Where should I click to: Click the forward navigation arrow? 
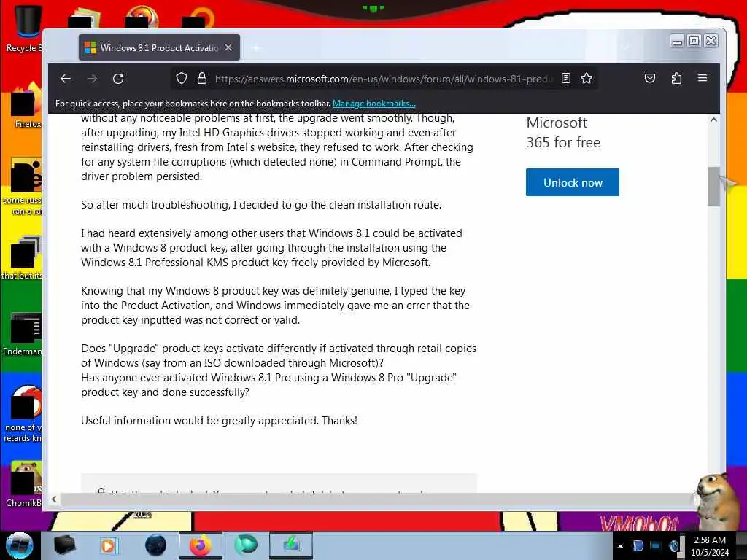(92, 79)
